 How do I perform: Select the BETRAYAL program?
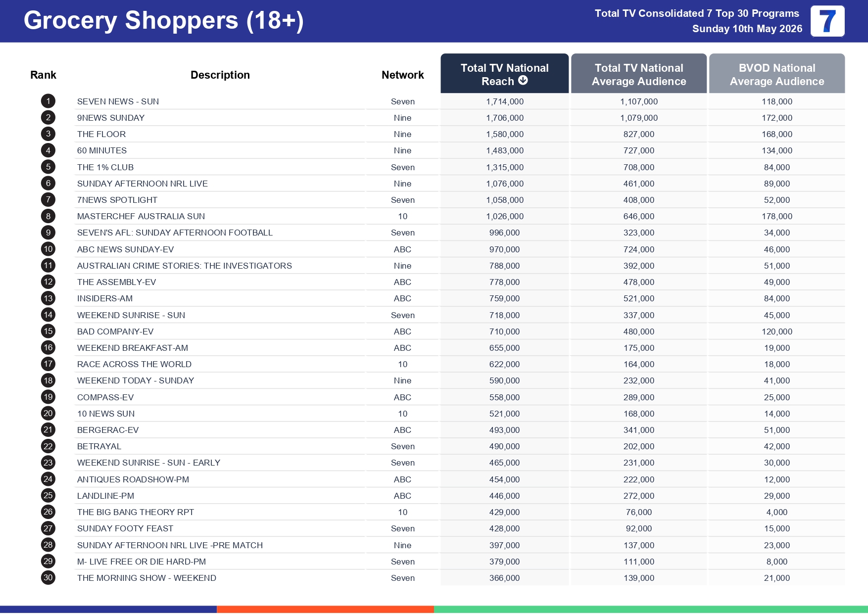pos(99,446)
